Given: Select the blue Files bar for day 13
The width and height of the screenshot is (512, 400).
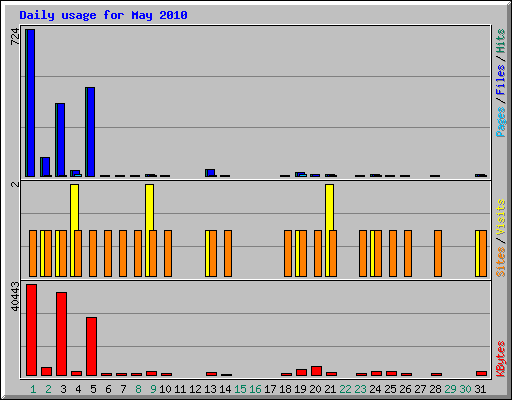Looking at the screenshot, I should tap(211, 173).
